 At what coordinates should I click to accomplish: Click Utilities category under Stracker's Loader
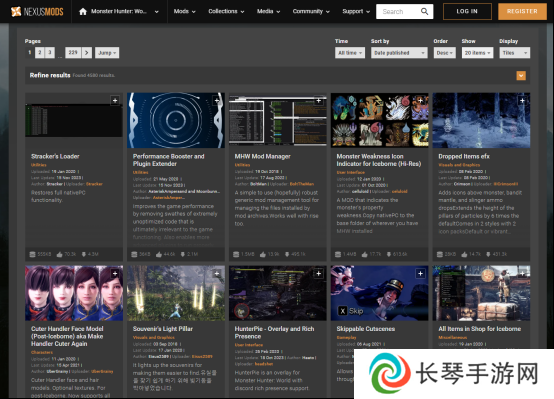point(39,165)
